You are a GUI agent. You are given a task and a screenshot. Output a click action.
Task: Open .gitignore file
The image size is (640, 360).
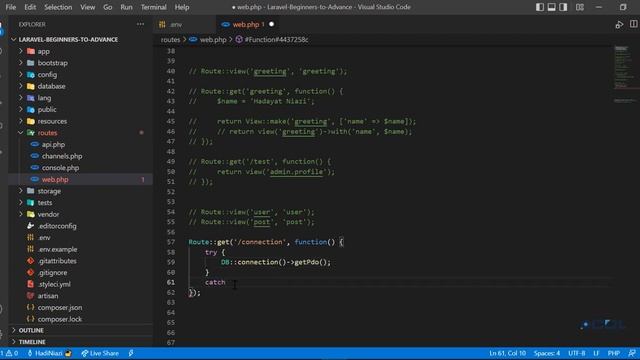click(x=53, y=272)
